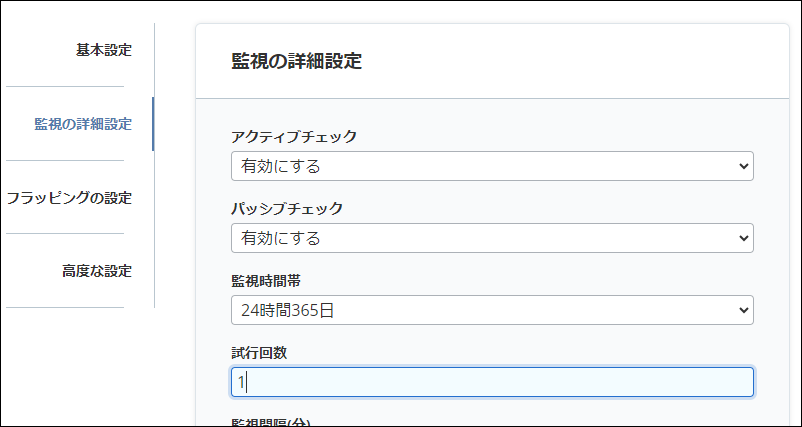
Task: Open the パッシブチェック dropdown
Action: click(x=491, y=238)
